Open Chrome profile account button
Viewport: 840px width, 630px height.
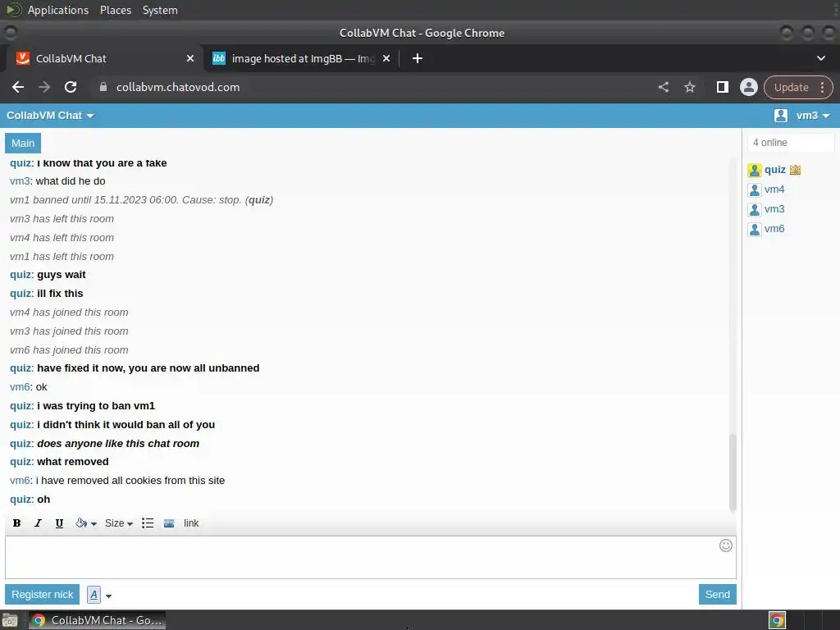pos(748,87)
